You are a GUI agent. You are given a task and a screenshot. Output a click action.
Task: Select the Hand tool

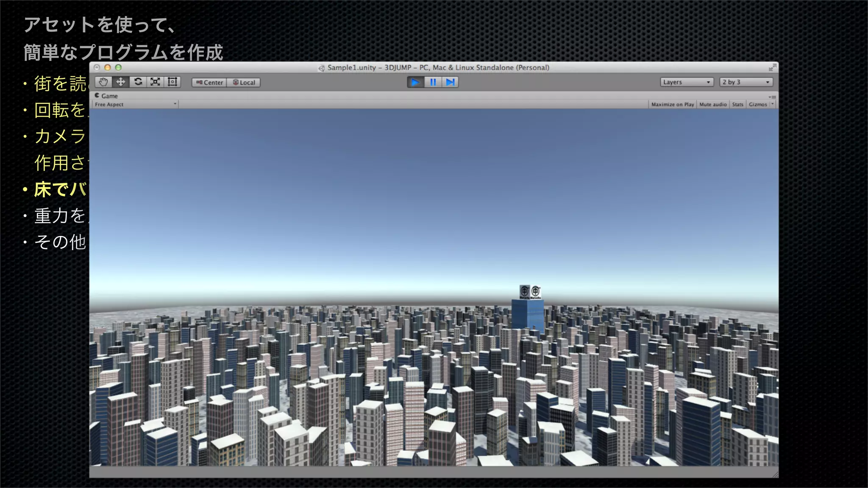pos(103,82)
